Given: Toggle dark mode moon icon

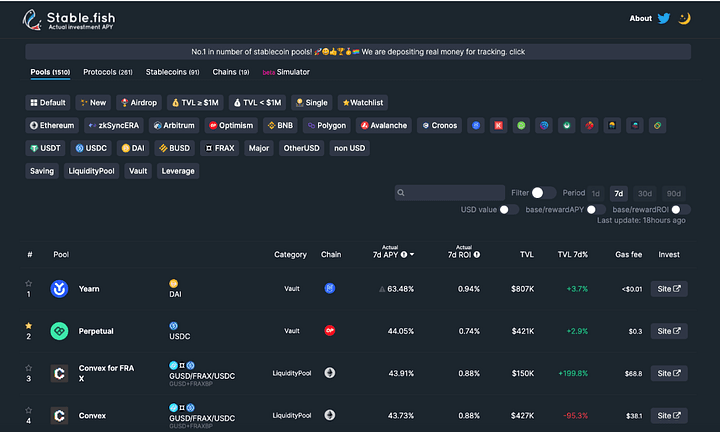Looking at the screenshot, I should click(x=684, y=18).
